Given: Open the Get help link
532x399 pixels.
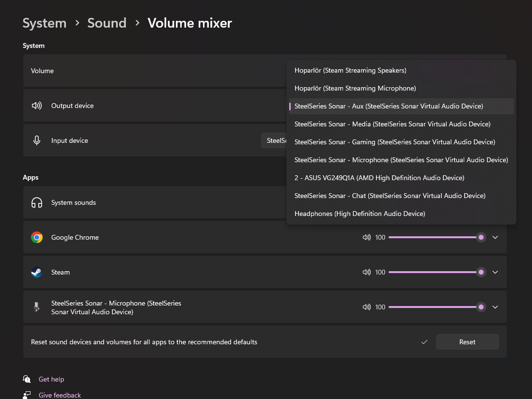Looking at the screenshot, I should 51,379.
